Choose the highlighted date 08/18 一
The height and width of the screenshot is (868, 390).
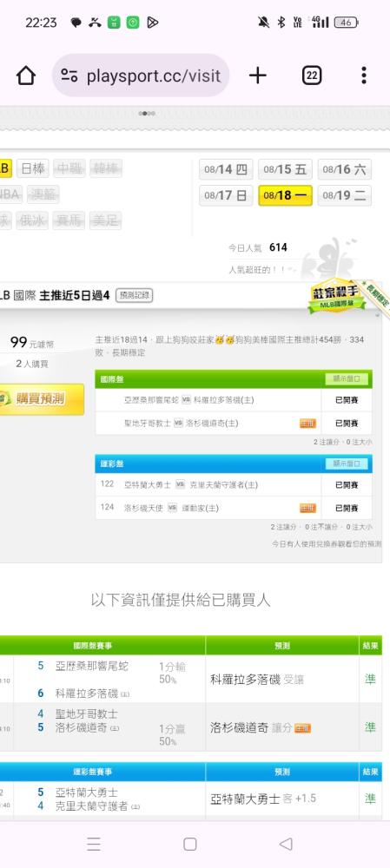click(285, 195)
